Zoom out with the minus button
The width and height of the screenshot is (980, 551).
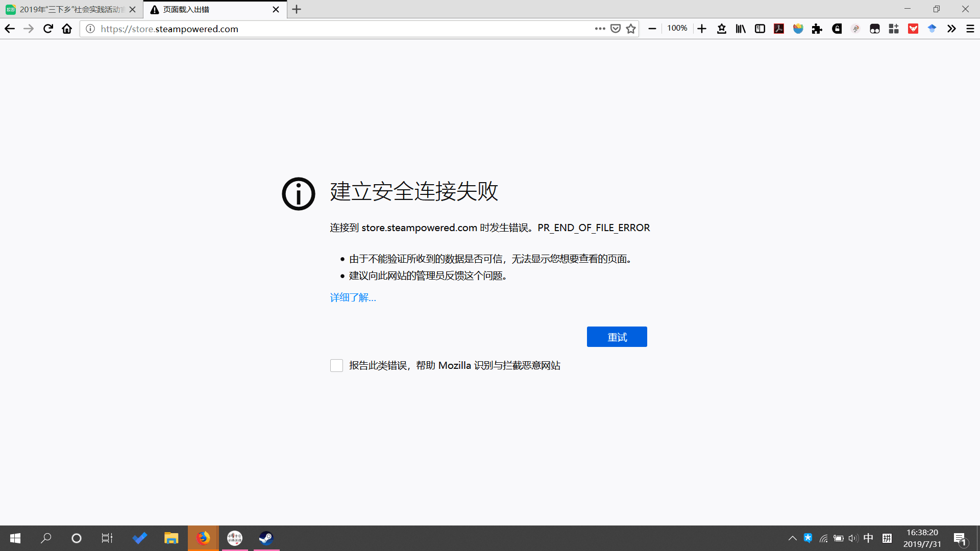coord(652,29)
